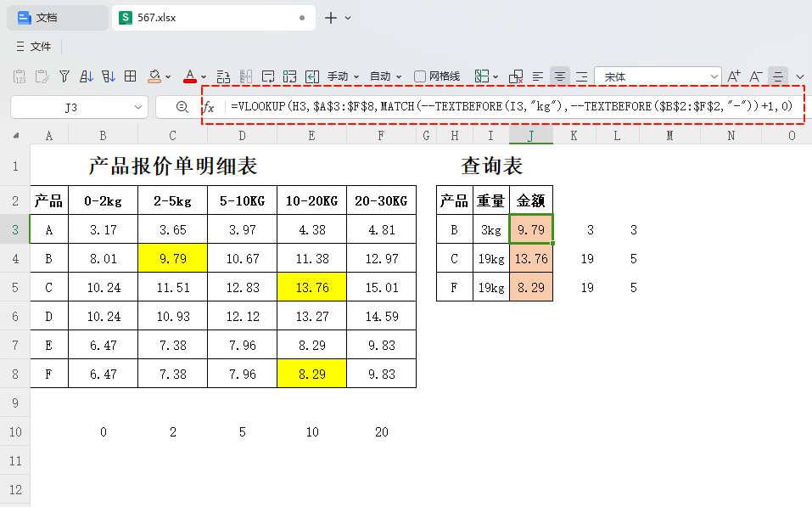Open the name box dropdown arrow

tap(138, 107)
